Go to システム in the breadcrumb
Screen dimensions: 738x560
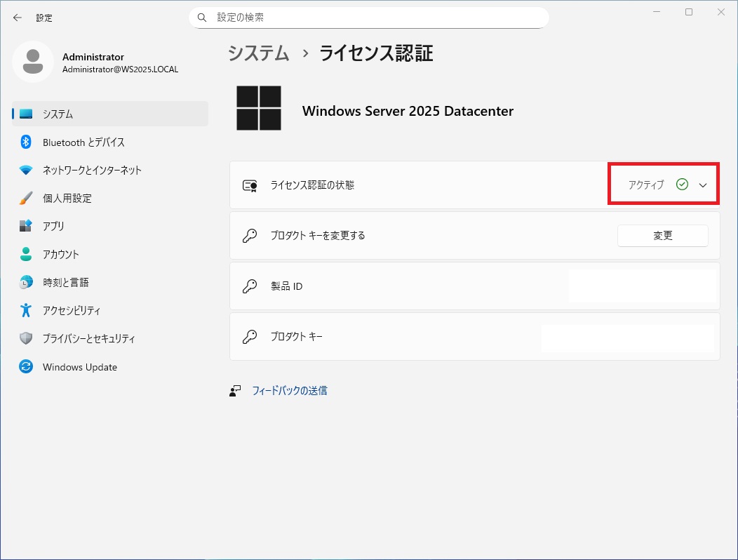pos(258,53)
